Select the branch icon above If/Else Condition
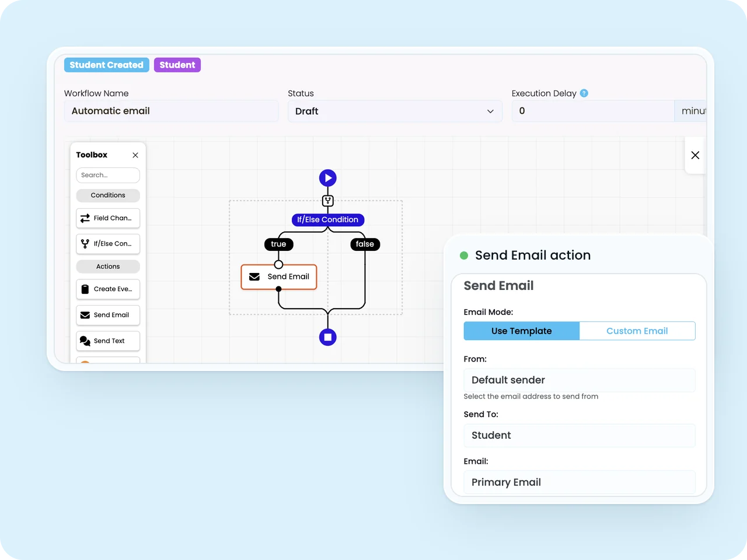The height and width of the screenshot is (560, 747). pos(328,201)
